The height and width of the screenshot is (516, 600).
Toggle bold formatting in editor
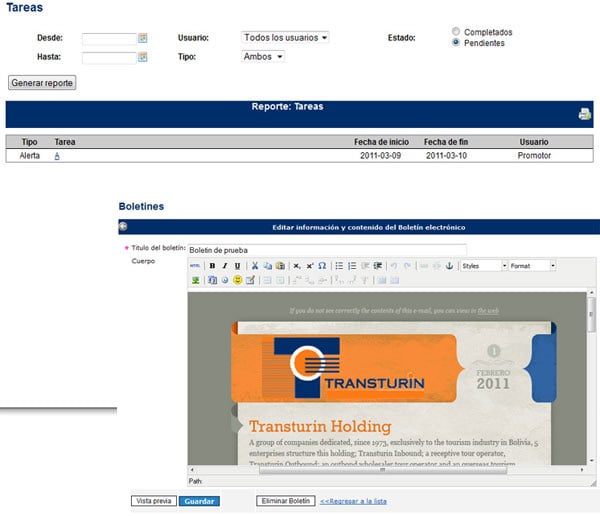tap(212, 266)
